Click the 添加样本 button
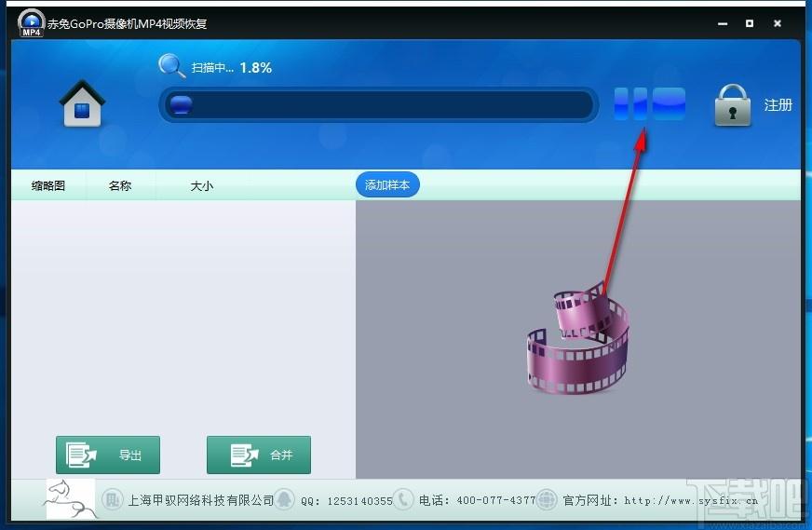812x530 pixels. [x=387, y=185]
